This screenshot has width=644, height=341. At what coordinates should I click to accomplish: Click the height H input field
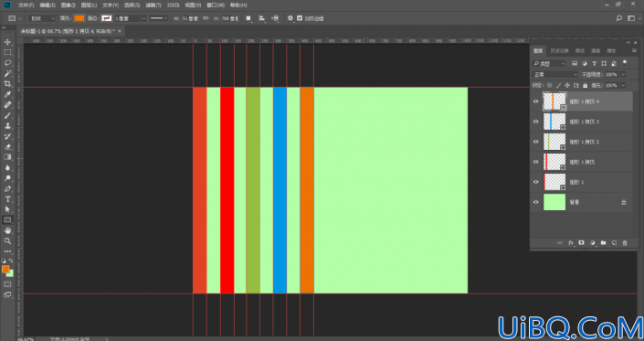click(229, 18)
